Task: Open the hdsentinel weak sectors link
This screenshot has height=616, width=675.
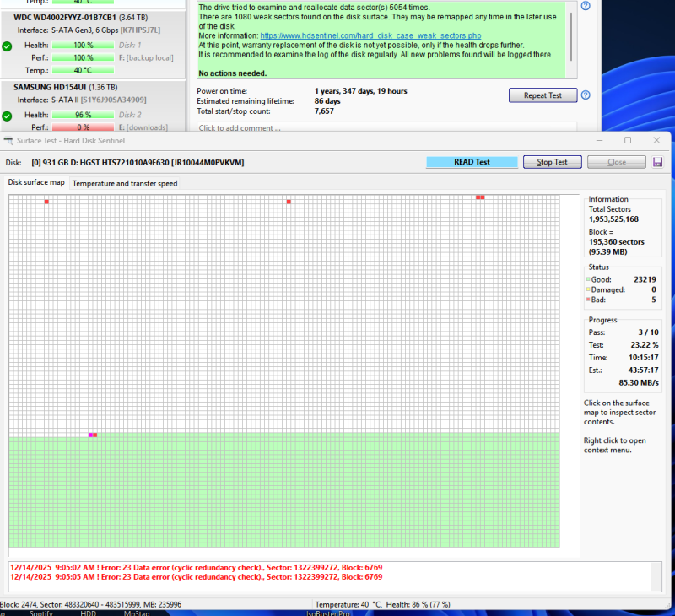Action: 370,35
